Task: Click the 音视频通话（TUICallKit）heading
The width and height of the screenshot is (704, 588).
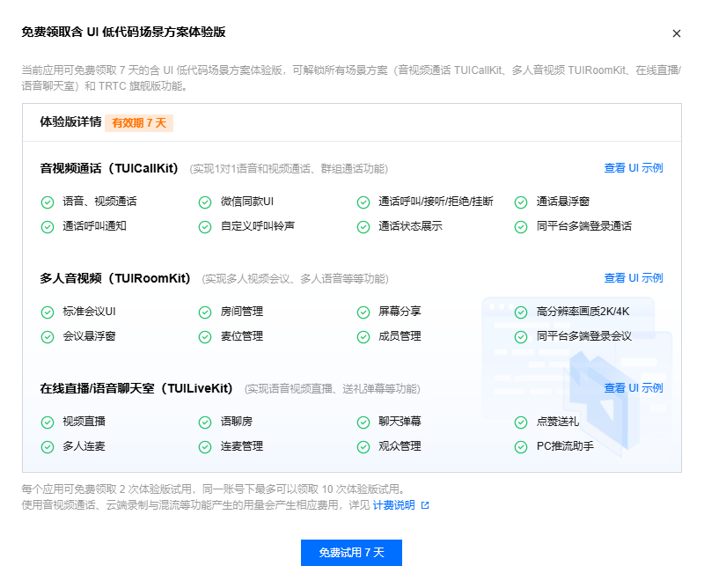Action: click(x=111, y=168)
